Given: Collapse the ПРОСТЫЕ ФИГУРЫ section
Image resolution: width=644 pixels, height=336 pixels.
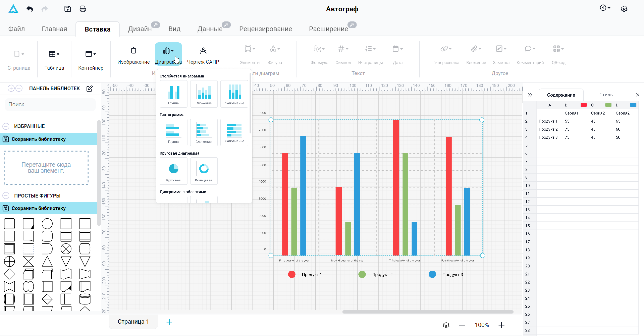Looking at the screenshot, I should pos(6,195).
